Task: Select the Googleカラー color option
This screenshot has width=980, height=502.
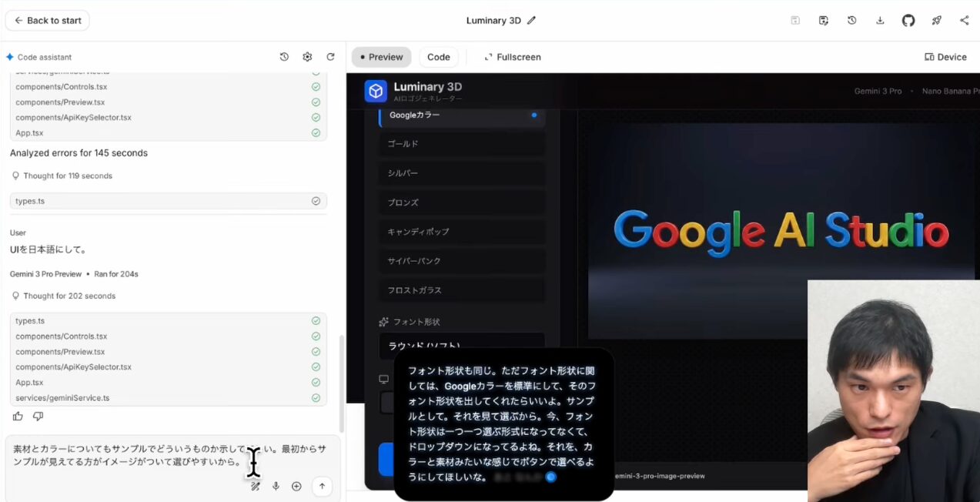Action: coord(462,115)
